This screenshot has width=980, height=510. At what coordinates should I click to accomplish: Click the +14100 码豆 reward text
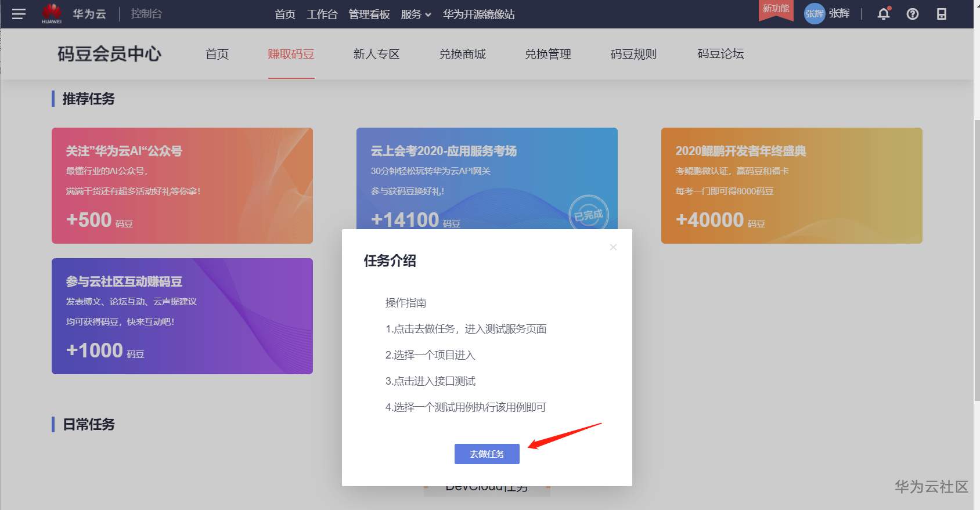point(416,220)
